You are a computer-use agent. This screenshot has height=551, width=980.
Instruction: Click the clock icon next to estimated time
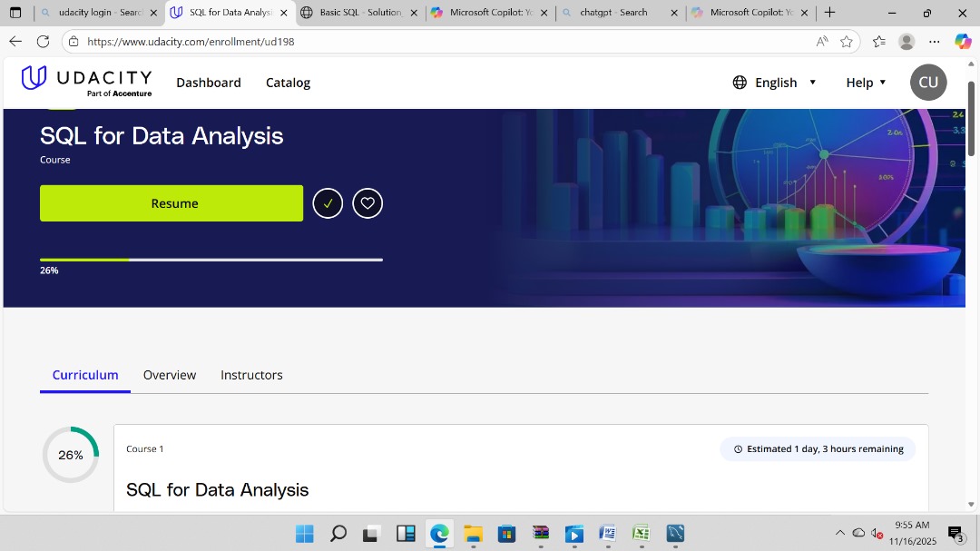[738, 448]
